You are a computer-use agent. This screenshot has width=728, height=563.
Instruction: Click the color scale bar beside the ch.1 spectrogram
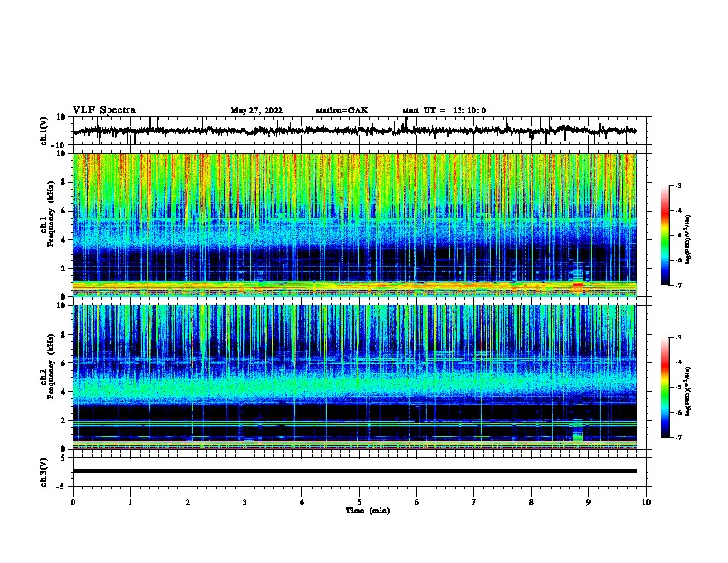point(665,236)
